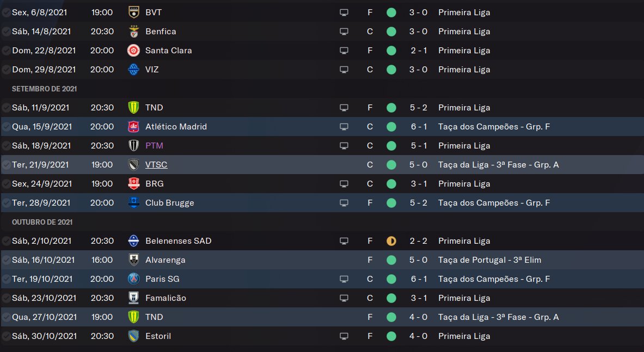Click the Club Brugge badge icon
The image size is (644, 352).
pos(133,203)
